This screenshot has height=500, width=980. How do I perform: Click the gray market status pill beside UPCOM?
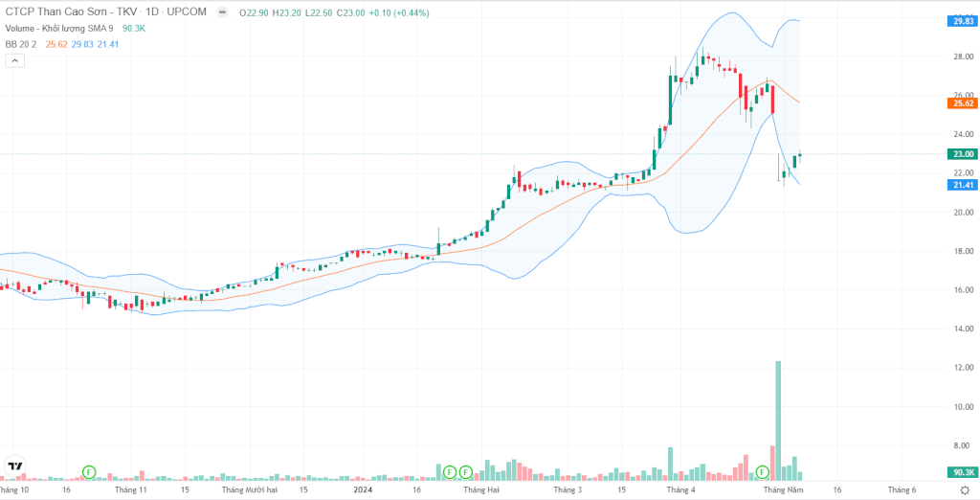(221, 11)
